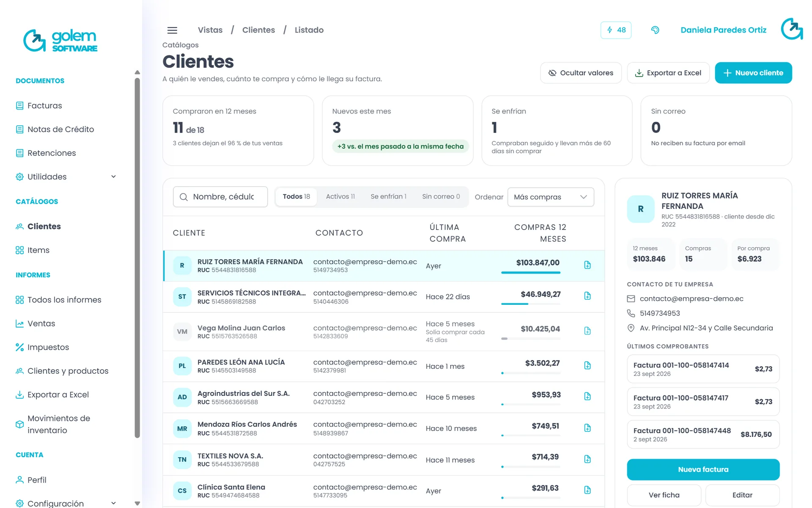812x508 pixels.
Task: Open Factura 001-100-058147417 card
Action: point(703,402)
